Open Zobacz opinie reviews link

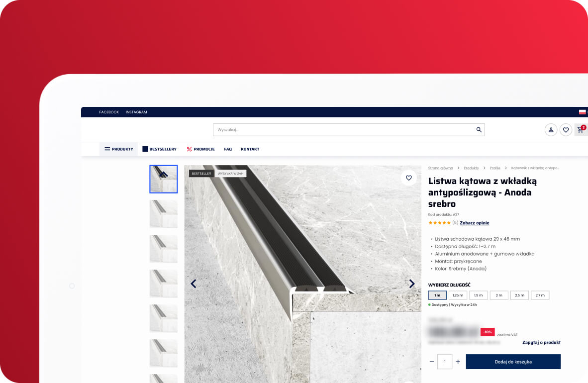(475, 223)
